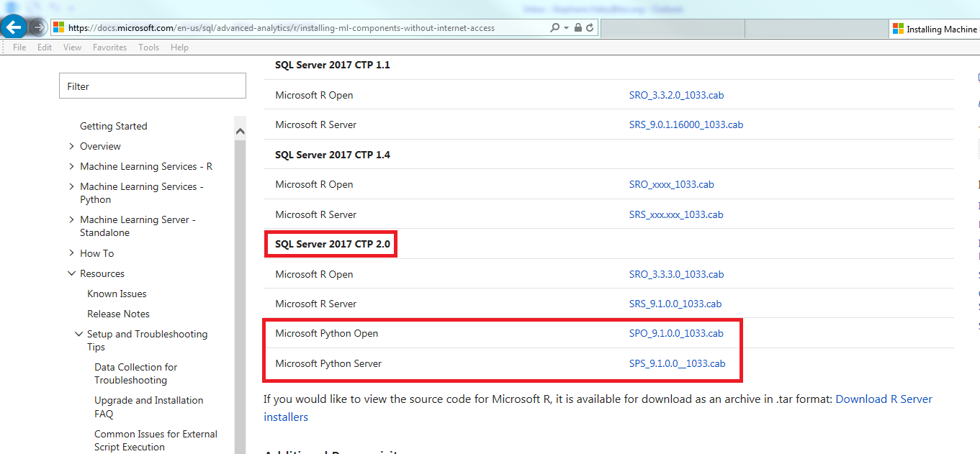The image size is (980, 454).
Task: Collapse the Resources section chevron
Action: [x=71, y=273]
